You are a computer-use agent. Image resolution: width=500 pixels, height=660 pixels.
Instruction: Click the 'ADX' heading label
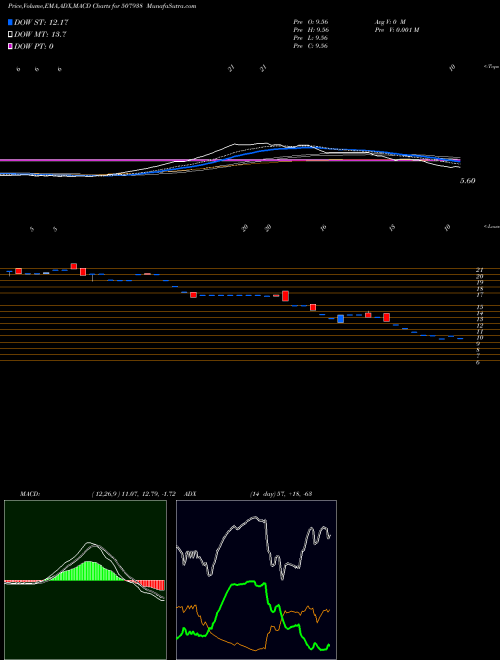(191, 493)
